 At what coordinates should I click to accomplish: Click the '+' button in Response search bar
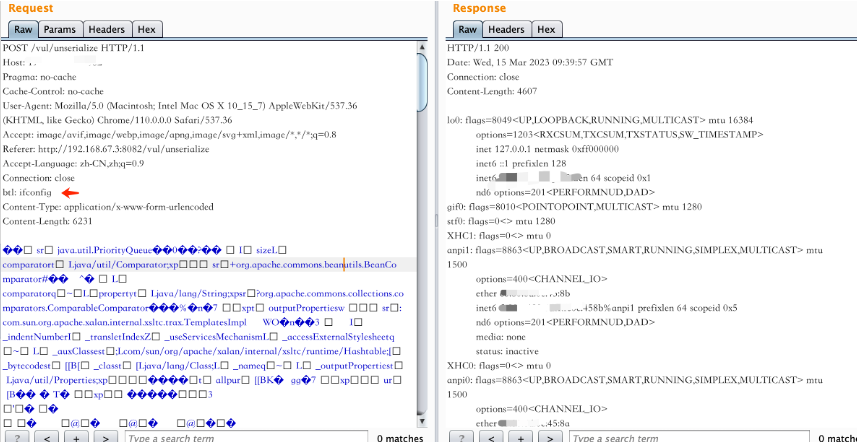(520, 437)
